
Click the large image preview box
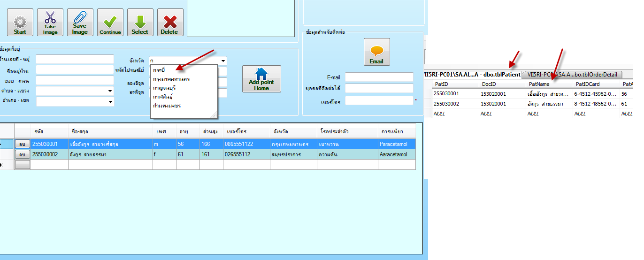(241, 18)
